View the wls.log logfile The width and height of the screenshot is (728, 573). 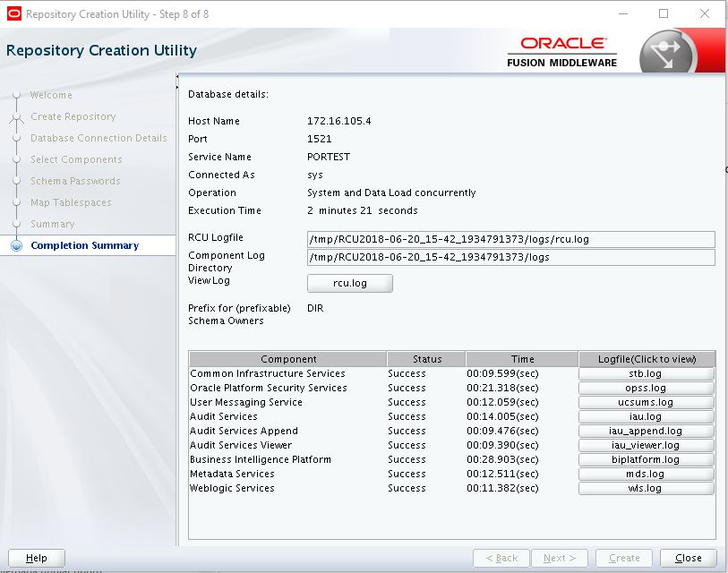pos(646,489)
